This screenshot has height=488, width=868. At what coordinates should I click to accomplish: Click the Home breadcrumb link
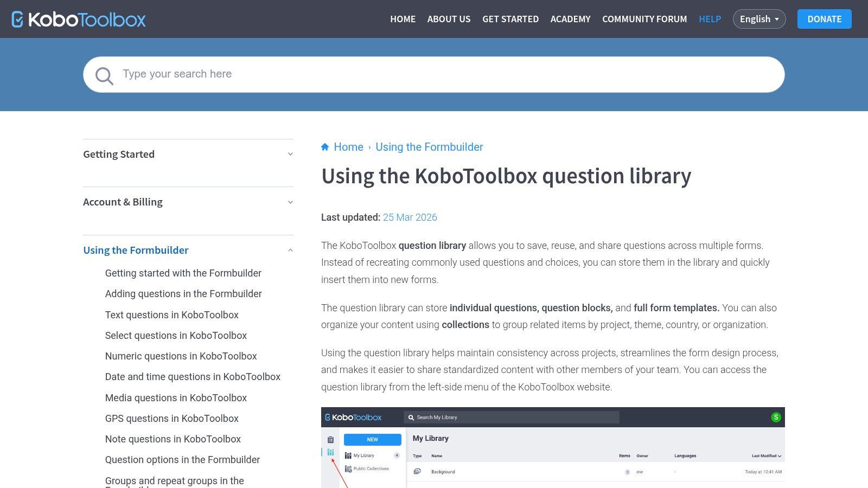click(348, 147)
